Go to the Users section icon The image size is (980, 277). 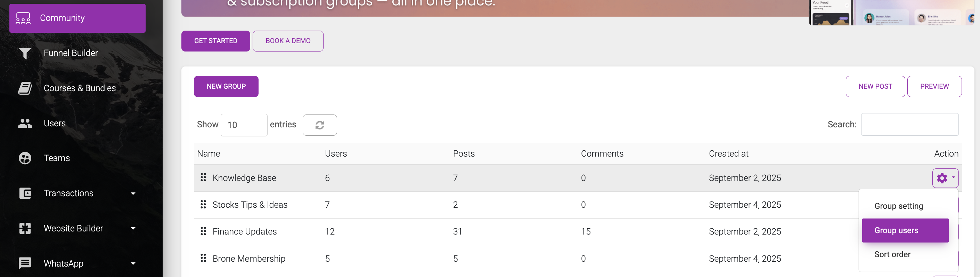[25, 123]
